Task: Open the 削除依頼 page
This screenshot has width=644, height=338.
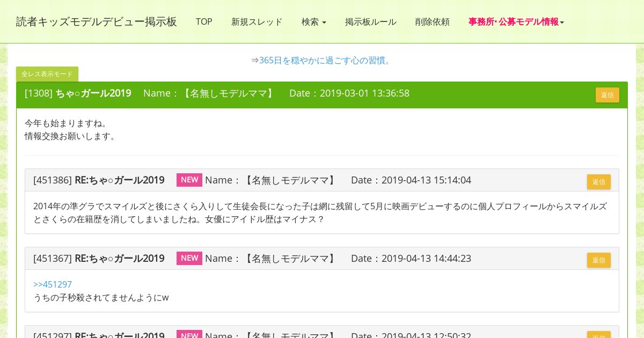Action: click(432, 22)
